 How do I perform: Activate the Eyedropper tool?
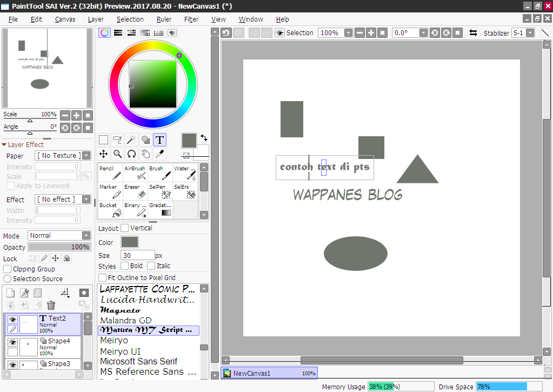(x=159, y=154)
